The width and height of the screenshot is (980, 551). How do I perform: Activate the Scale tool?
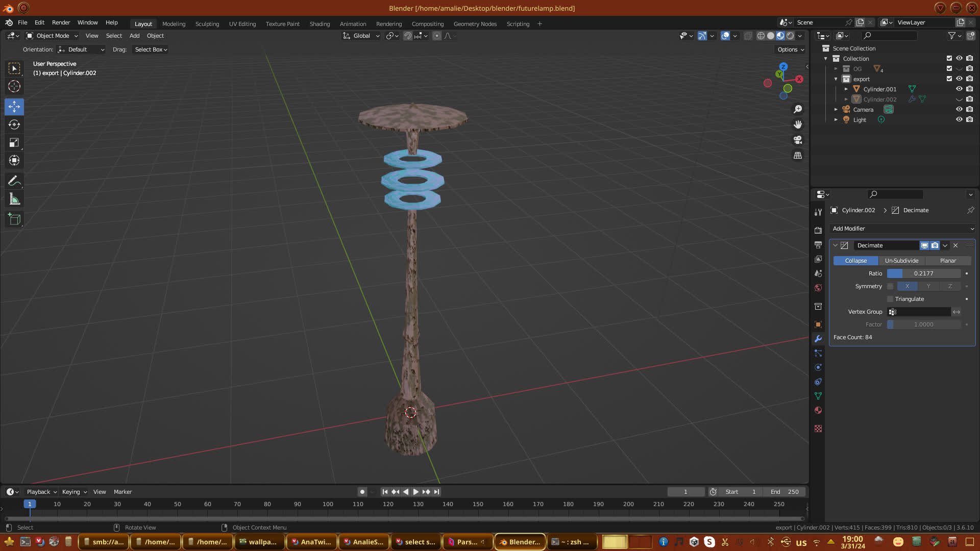pos(14,143)
